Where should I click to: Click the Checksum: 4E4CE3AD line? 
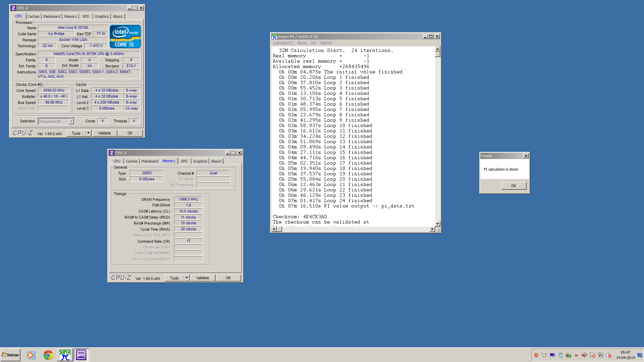pyautogui.click(x=300, y=217)
